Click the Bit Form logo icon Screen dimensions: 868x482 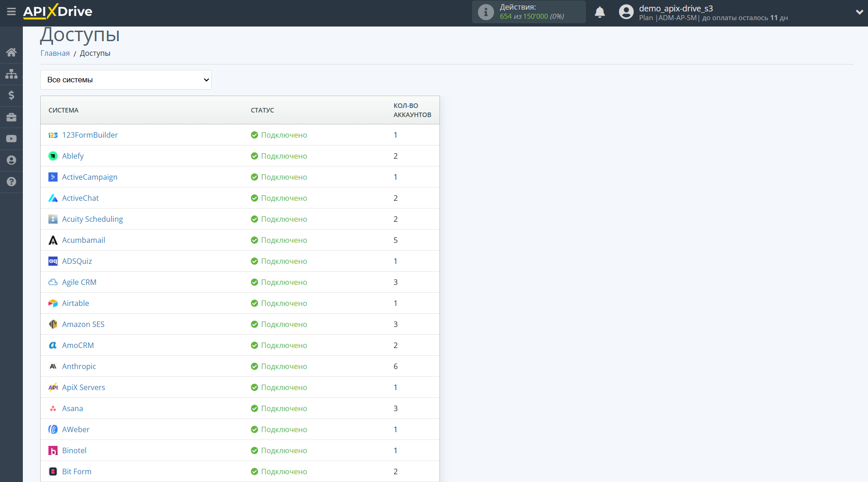pos(53,471)
